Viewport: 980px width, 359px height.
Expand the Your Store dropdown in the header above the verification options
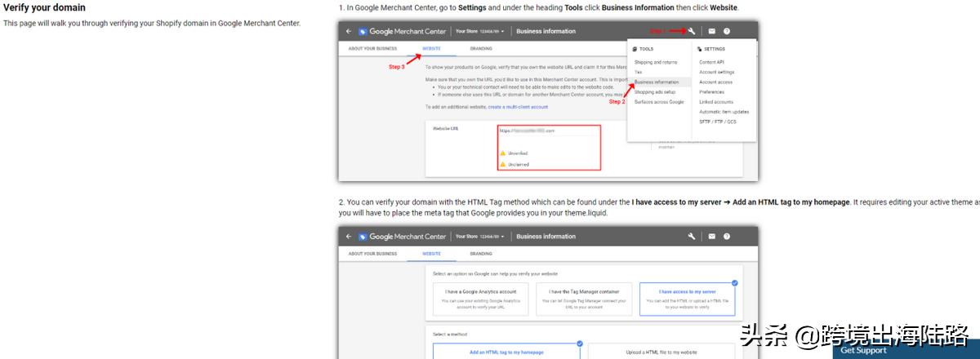coord(480,237)
